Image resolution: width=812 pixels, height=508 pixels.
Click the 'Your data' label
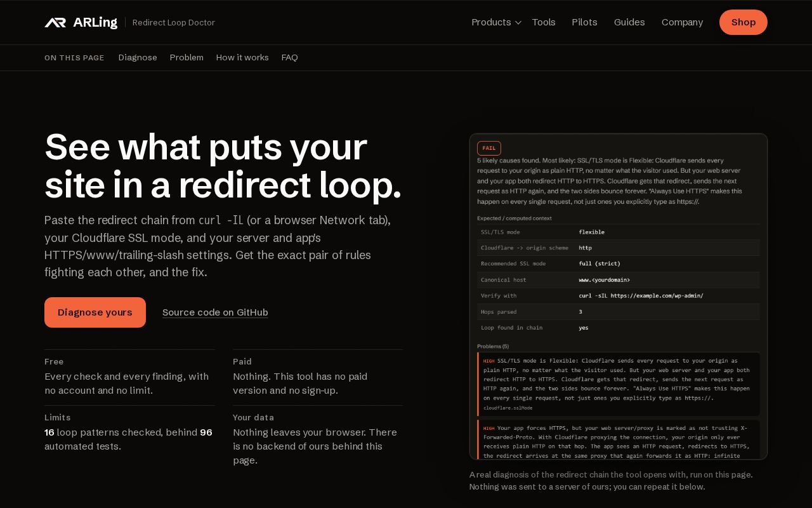(x=254, y=417)
